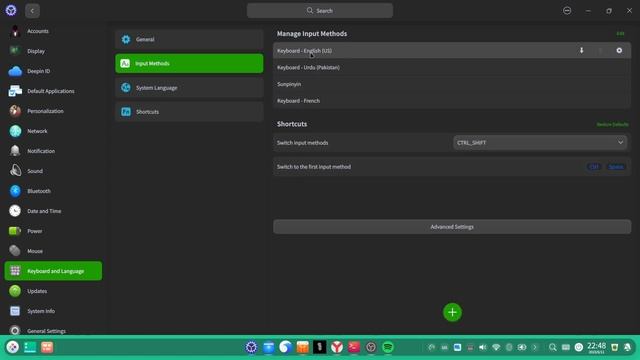Click the tray search magnifier icon

point(553,347)
